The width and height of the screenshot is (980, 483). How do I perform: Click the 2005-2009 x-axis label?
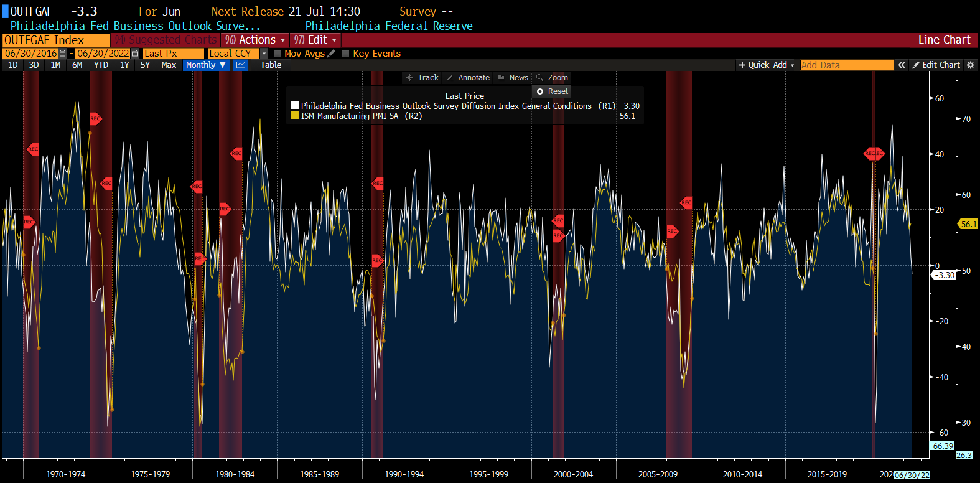click(658, 474)
